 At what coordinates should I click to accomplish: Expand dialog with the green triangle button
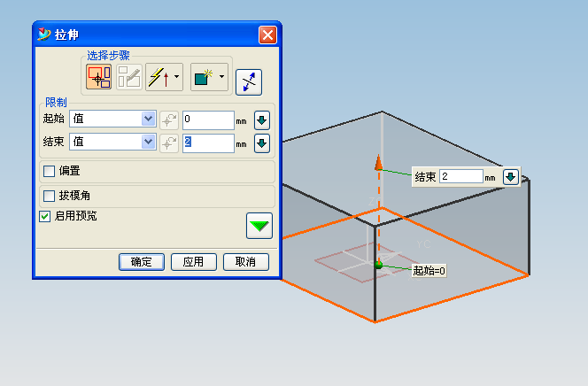[259, 226]
